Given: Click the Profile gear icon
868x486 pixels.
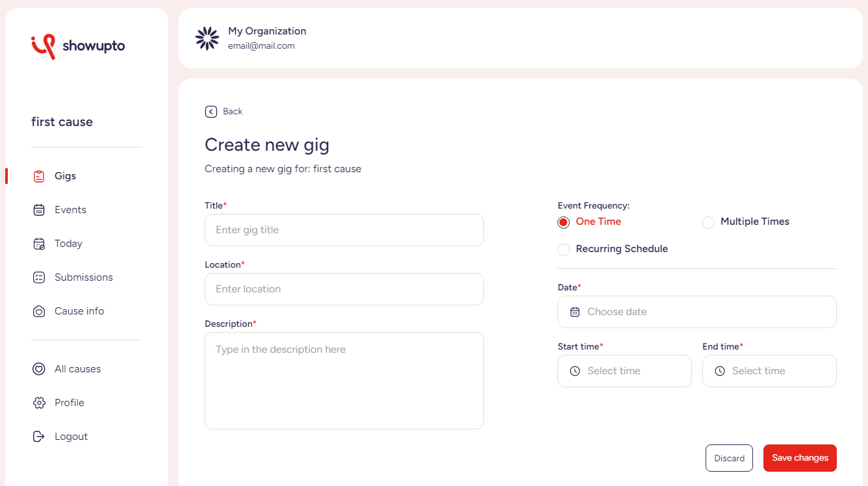Looking at the screenshot, I should (x=39, y=403).
